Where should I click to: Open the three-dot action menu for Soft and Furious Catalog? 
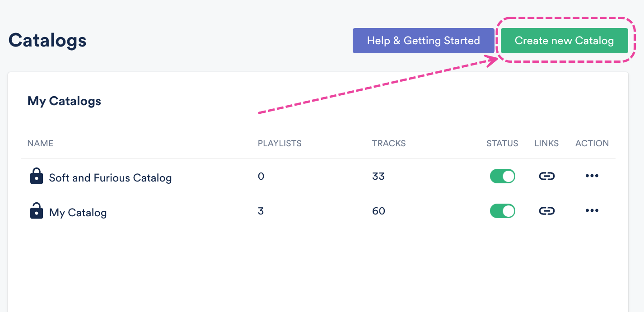click(592, 176)
